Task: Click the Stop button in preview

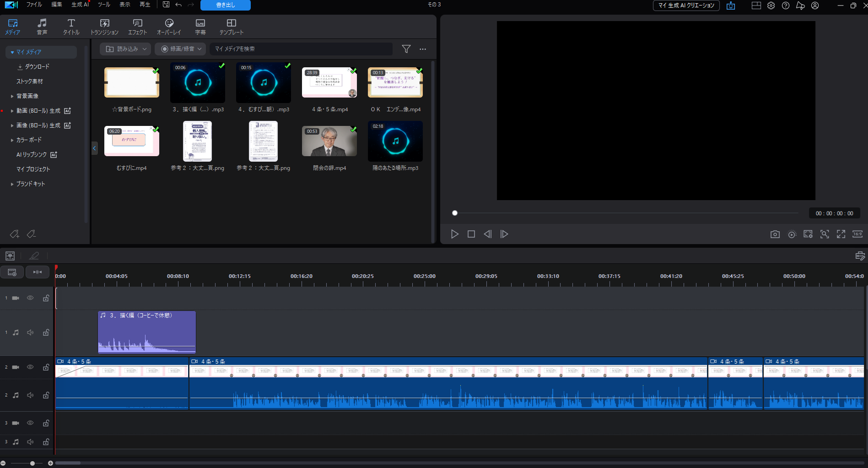Action: [x=471, y=234]
